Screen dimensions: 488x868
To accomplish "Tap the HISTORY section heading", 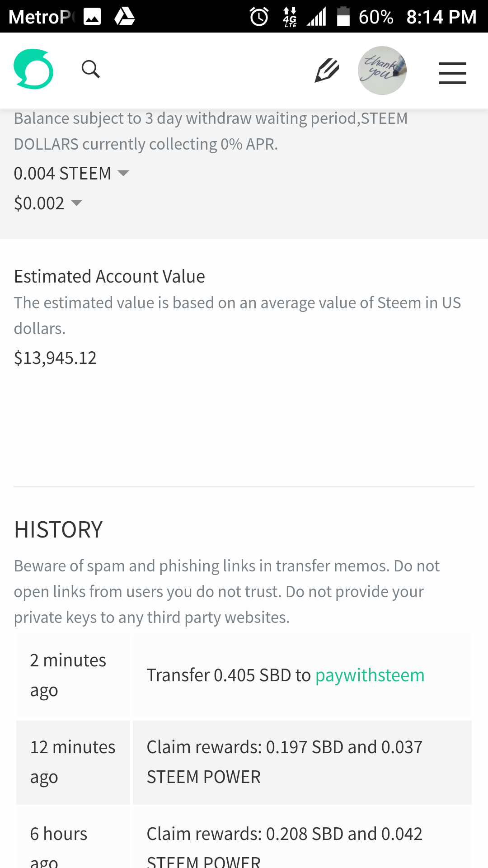I will 58,530.
